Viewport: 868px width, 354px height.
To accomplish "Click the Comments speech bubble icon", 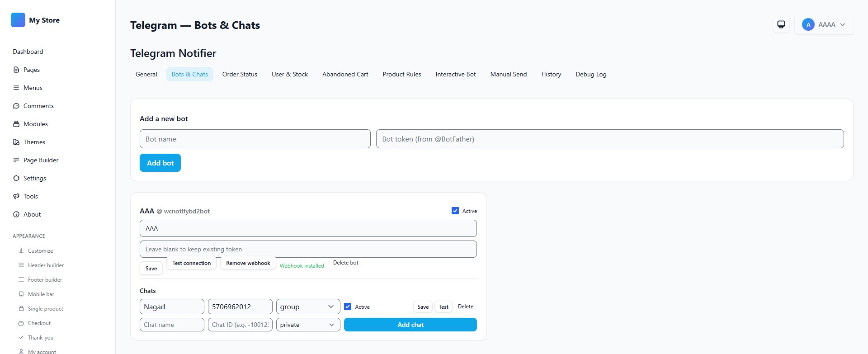I will [16, 106].
